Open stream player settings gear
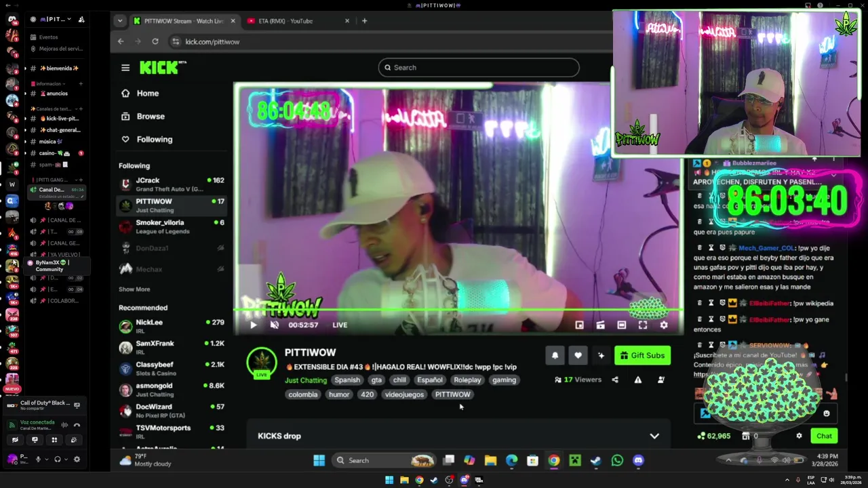Viewport: 868px width, 488px height. click(x=664, y=325)
